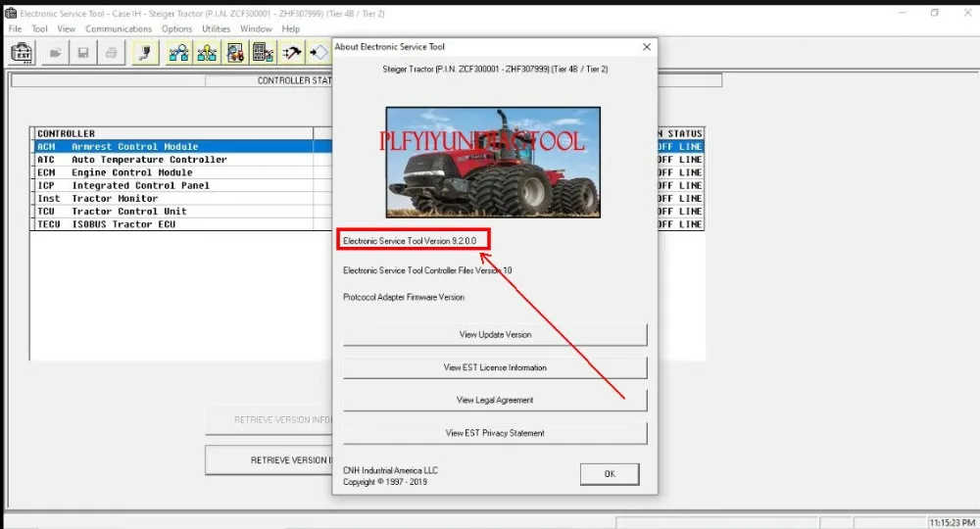Click the save floppy disk toolbar icon
The height and width of the screenshot is (529, 980).
click(x=83, y=53)
